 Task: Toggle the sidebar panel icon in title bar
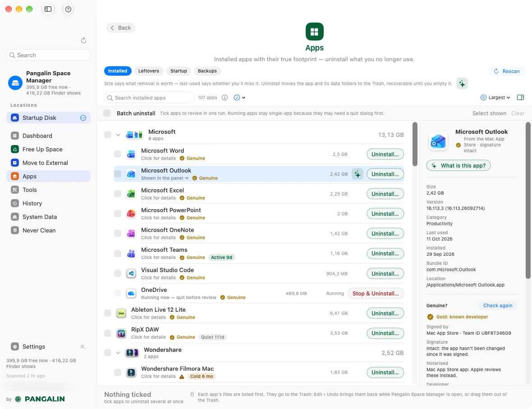[x=48, y=9]
